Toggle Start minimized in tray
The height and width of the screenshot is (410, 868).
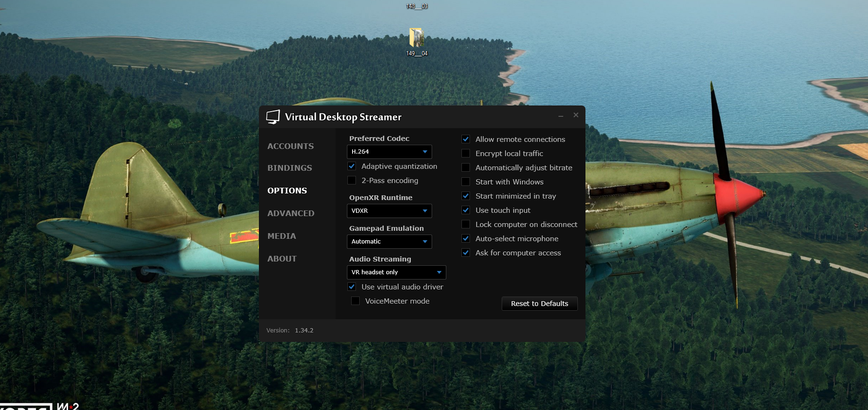466,196
